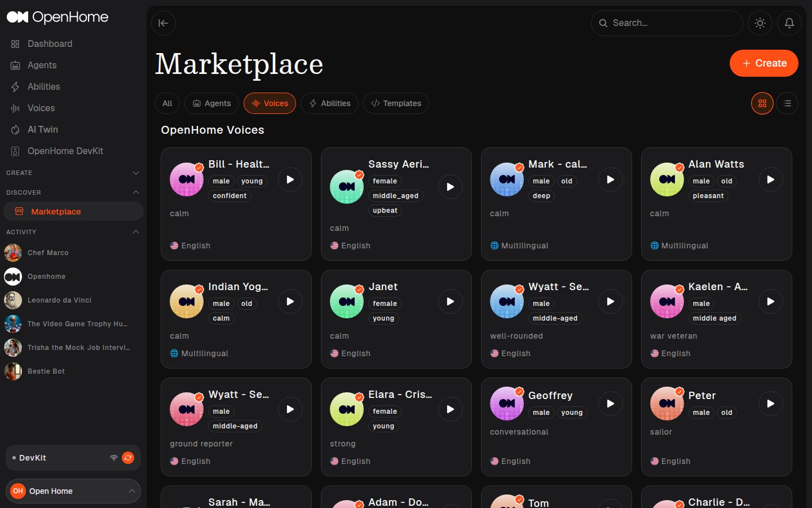
Task: Click 'war veteran' text on Kaelen card
Action: pos(674,336)
